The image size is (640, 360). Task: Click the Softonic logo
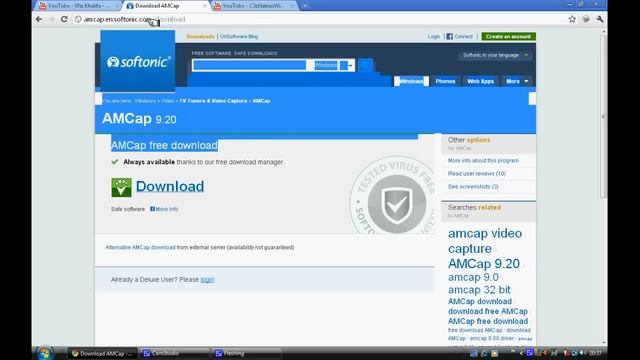(x=138, y=62)
